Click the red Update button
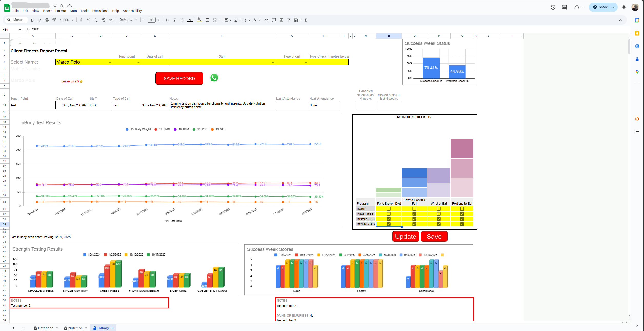The height and width of the screenshot is (331, 644). tap(405, 237)
